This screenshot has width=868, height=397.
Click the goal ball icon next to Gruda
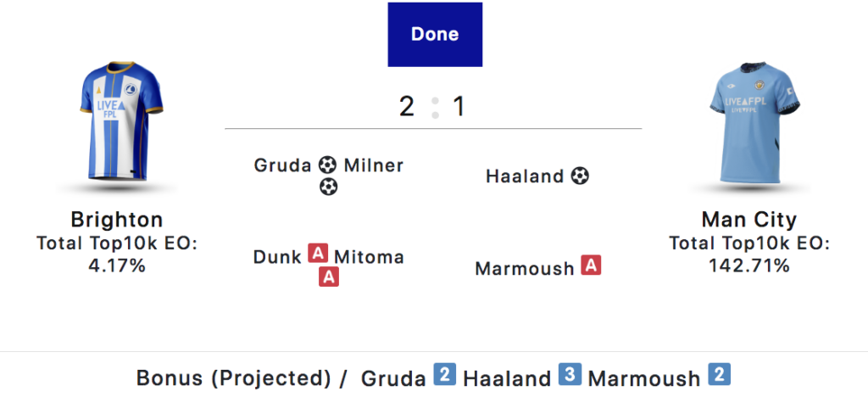[x=328, y=165]
